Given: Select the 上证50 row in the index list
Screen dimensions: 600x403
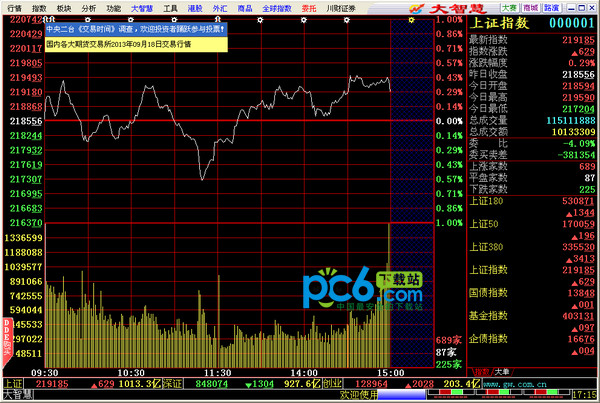Looking at the screenshot, I should [x=532, y=230].
